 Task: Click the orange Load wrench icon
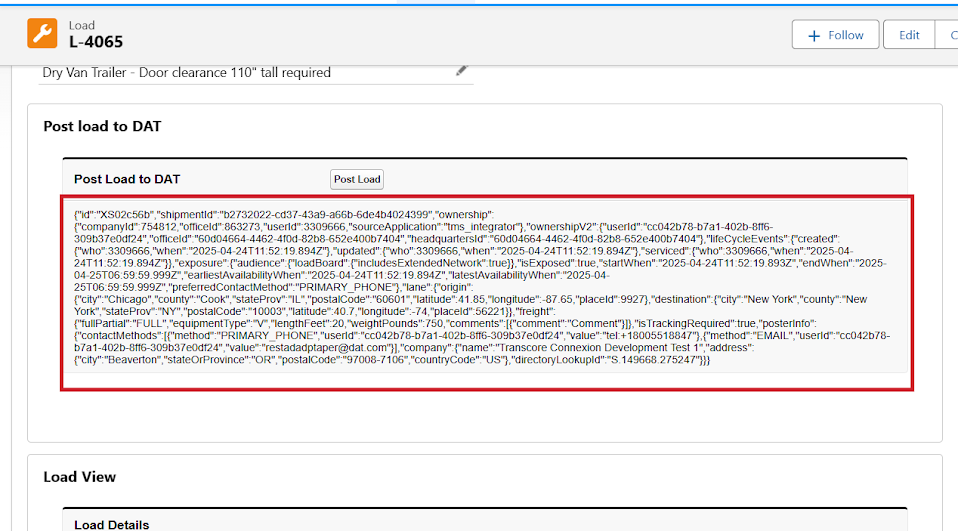click(42, 33)
